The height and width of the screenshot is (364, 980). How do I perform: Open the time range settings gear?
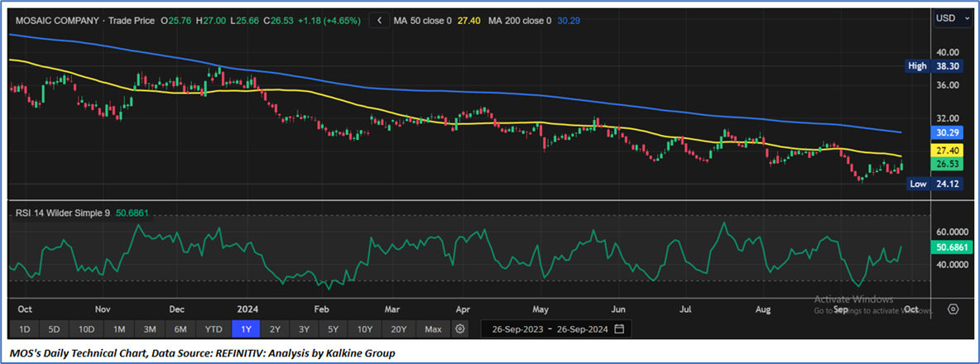(460, 328)
